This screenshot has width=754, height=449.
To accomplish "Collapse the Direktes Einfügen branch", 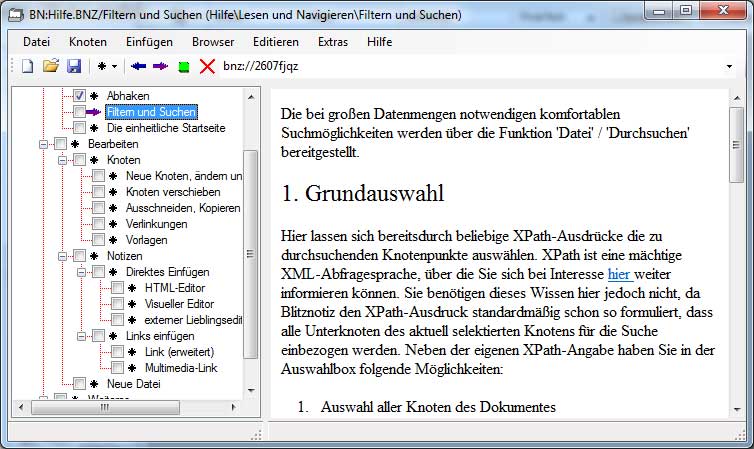I will [81, 272].
